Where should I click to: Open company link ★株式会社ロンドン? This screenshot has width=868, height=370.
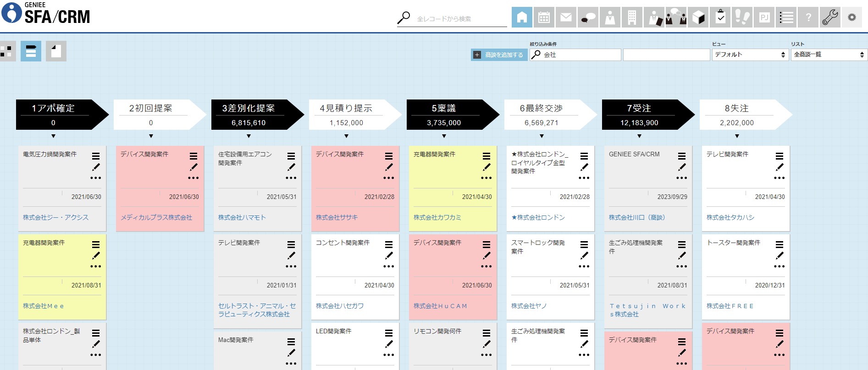(x=538, y=217)
